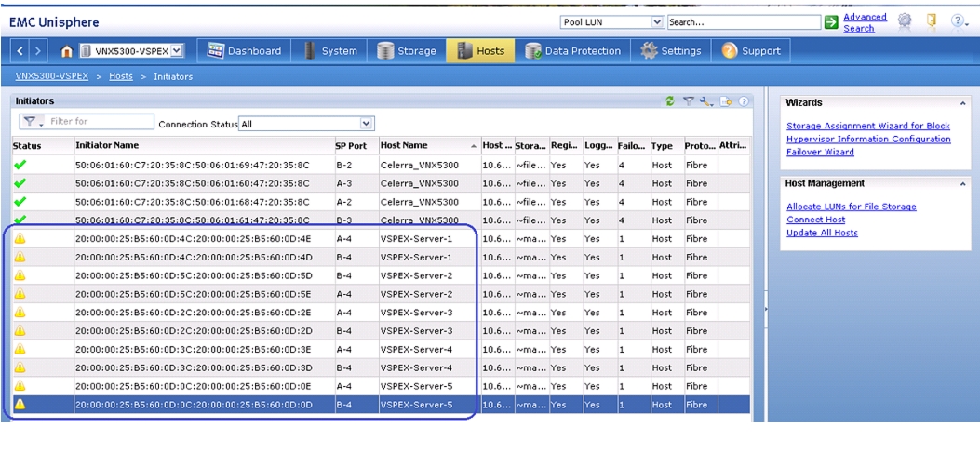Open the Data Protection tab
The height and width of the screenshot is (454, 980).
pos(573,51)
